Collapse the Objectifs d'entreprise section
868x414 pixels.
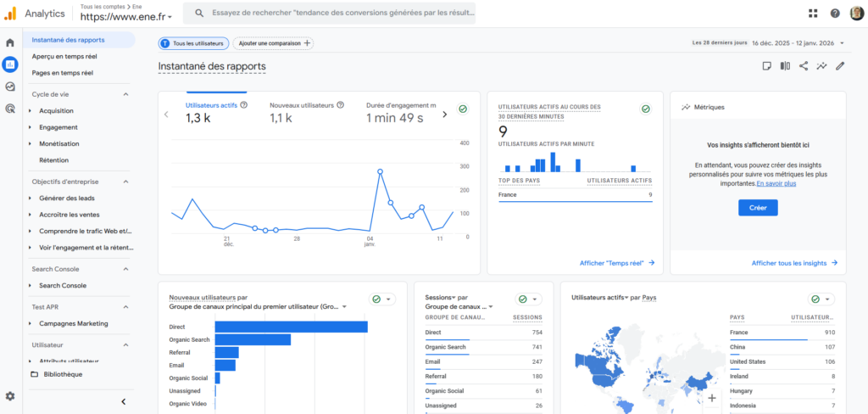125,182
